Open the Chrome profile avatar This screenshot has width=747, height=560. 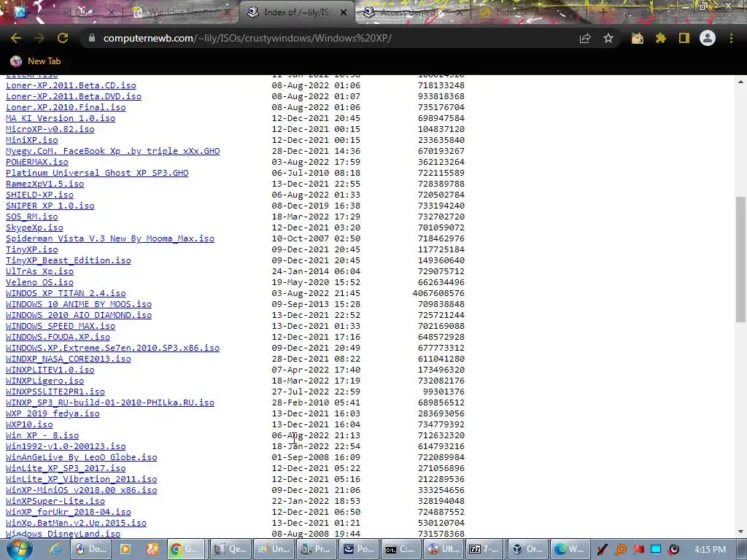708,38
